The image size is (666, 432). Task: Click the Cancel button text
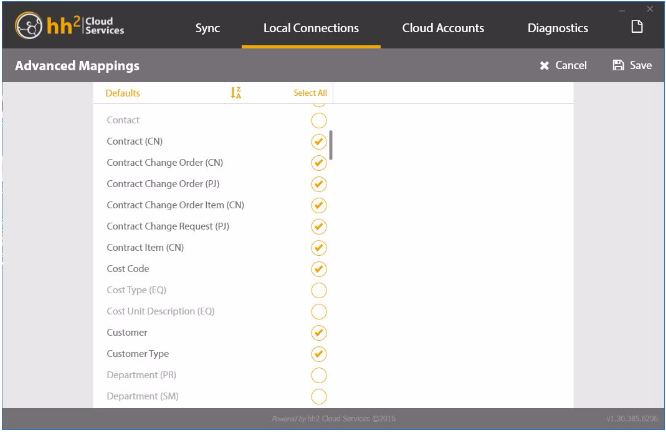(x=571, y=65)
